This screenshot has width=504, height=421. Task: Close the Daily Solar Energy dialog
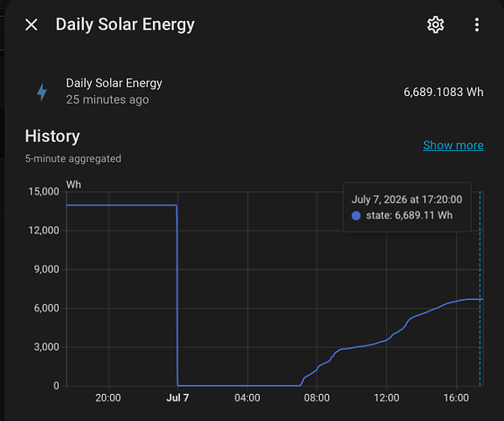(31, 24)
